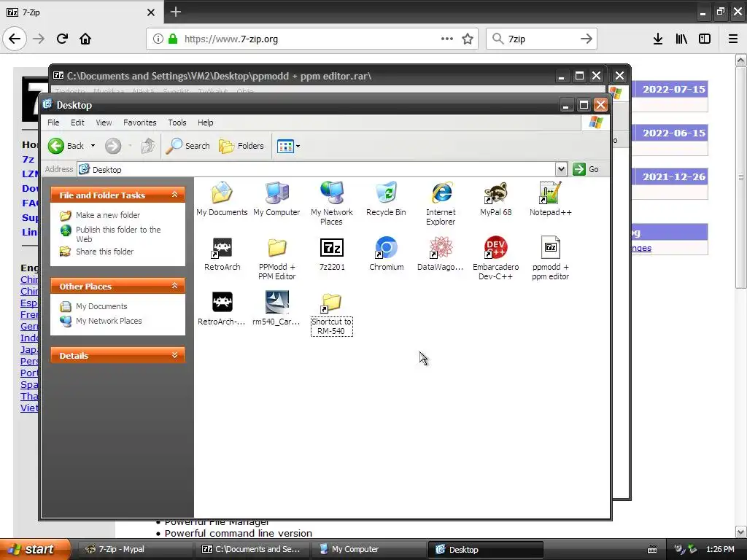Open the File menu in Desktop window
The height and width of the screenshot is (560, 747).
tap(53, 122)
